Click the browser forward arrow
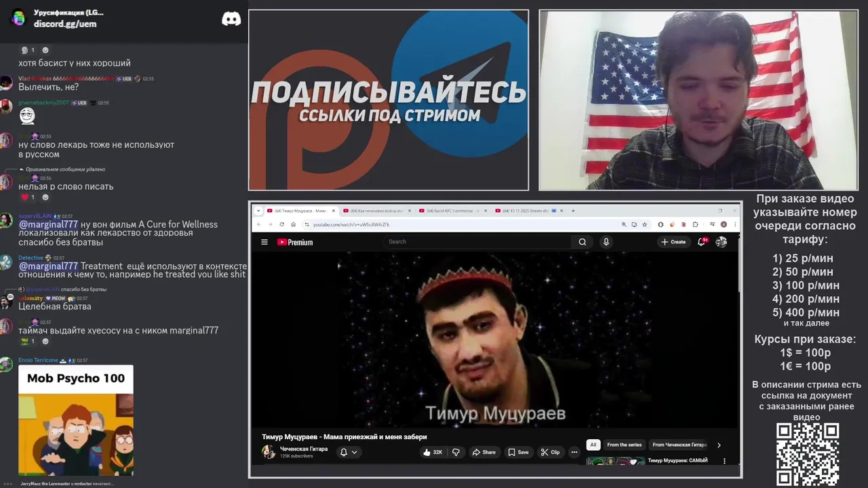Image resolution: width=868 pixels, height=488 pixels. point(270,224)
